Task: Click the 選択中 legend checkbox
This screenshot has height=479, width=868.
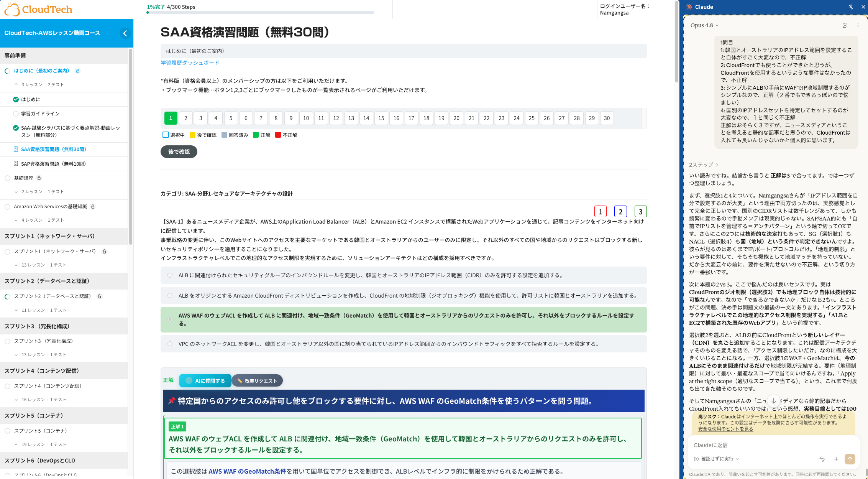Action: [x=166, y=135]
